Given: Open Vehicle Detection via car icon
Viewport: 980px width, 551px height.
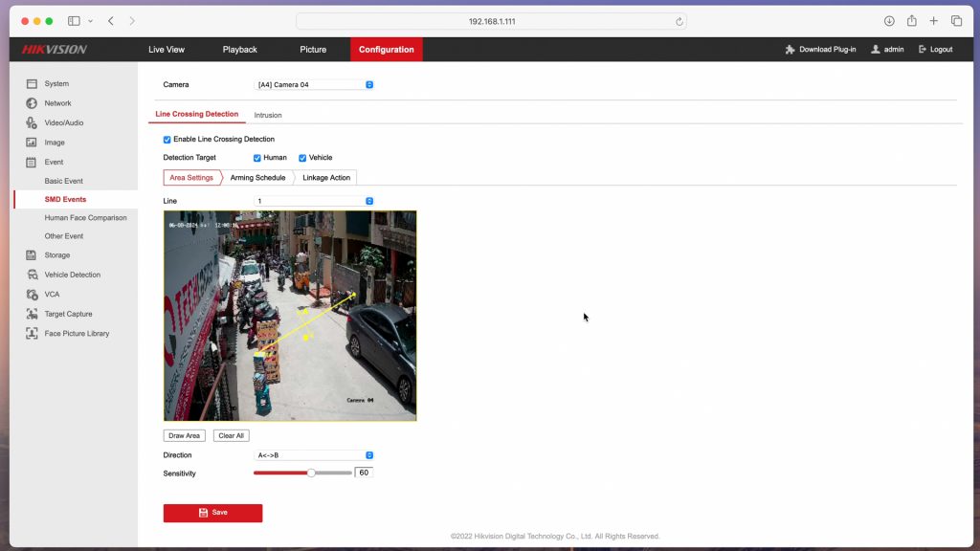Looking at the screenshot, I should tap(32, 275).
